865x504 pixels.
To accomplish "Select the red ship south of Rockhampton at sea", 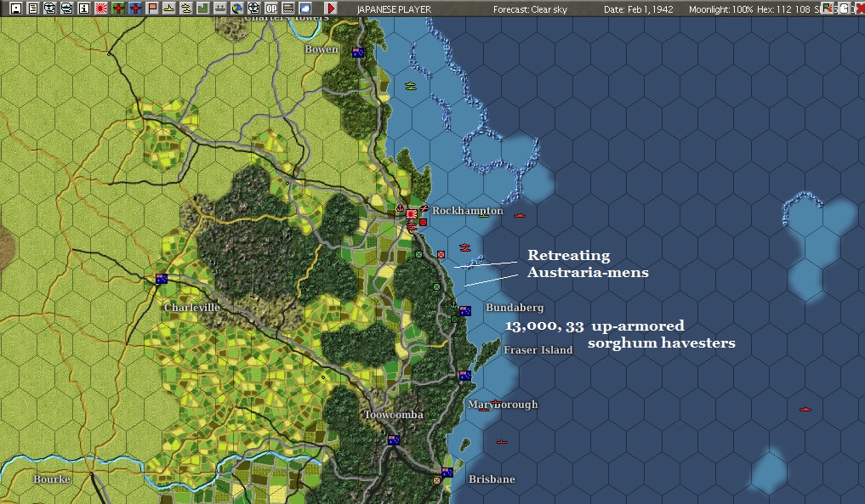I will tap(465, 247).
